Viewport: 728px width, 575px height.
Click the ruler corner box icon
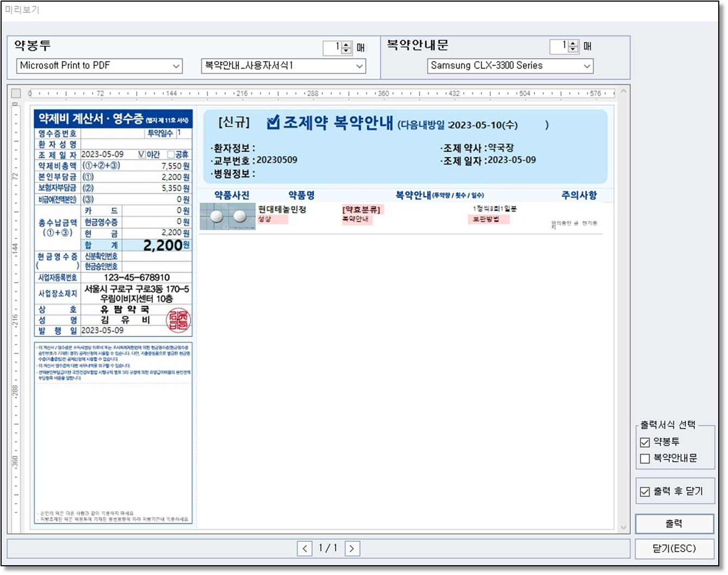16,94
